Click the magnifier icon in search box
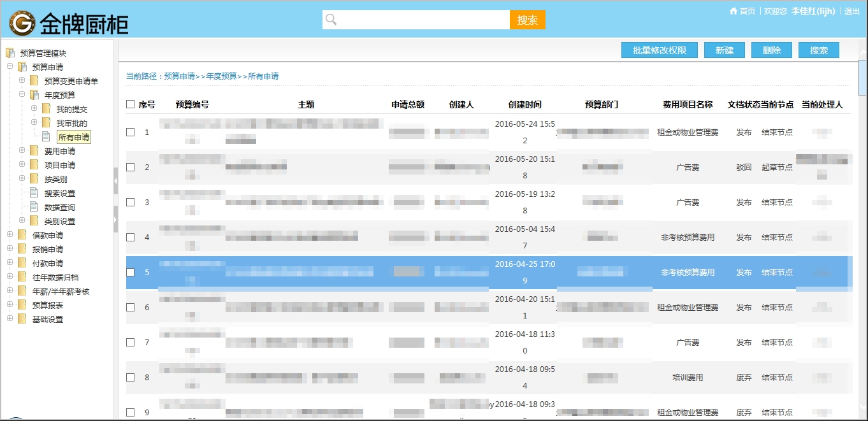This screenshot has height=421, width=868. pos(331,20)
